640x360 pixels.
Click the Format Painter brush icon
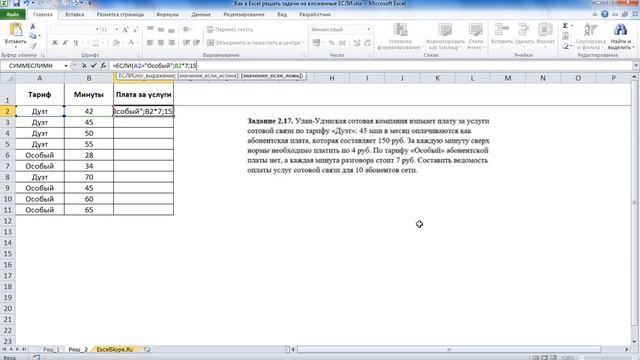[x=33, y=46]
